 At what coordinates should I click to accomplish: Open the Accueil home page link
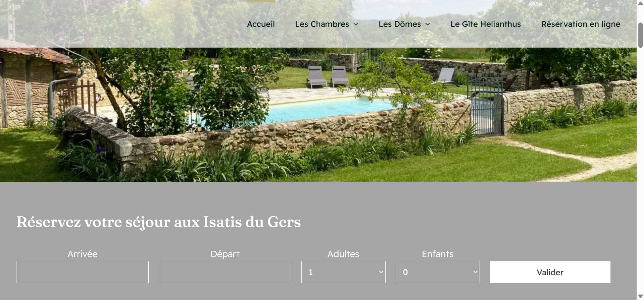(x=261, y=24)
